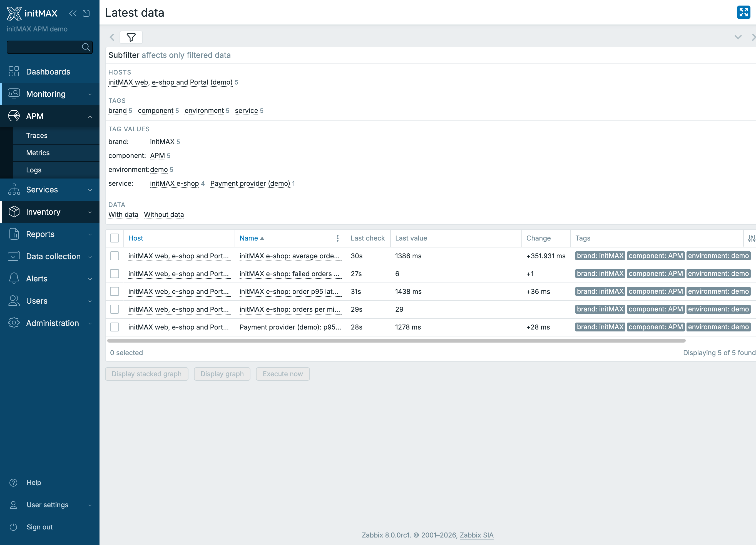Collapse sidebar with the double-chevron icon
756x545 pixels.
pos(73,13)
